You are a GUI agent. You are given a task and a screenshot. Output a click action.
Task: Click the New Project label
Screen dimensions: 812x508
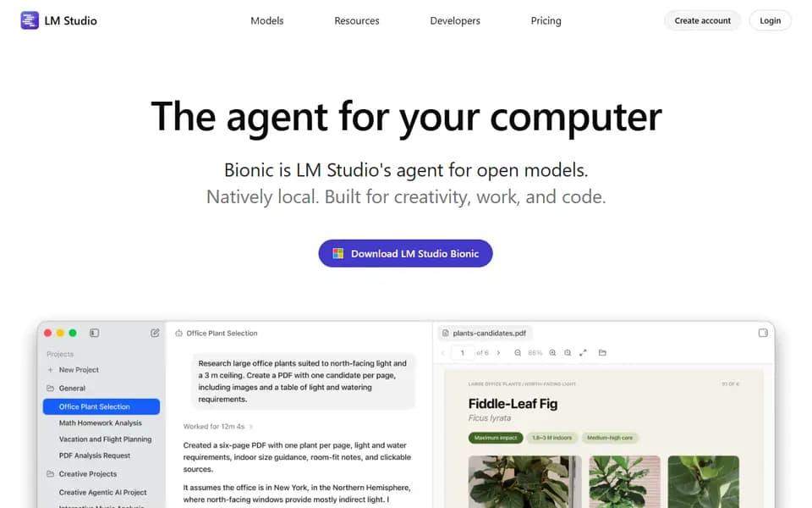(x=79, y=370)
